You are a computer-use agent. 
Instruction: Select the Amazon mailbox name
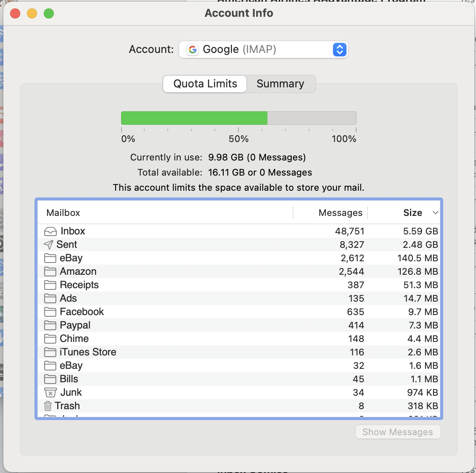coord(78,271)
